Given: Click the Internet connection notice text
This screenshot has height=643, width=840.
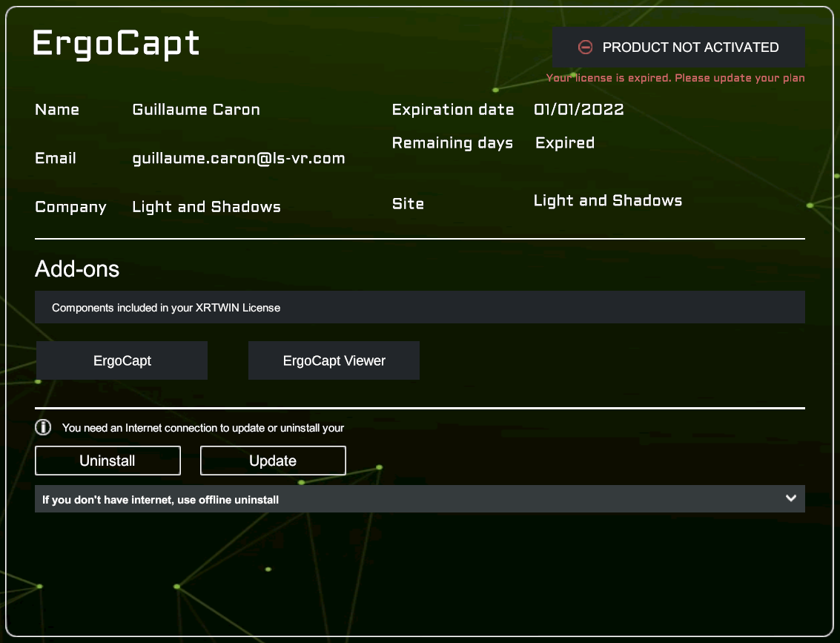Looking at the screenshot, I should click(x=202, y=428).
